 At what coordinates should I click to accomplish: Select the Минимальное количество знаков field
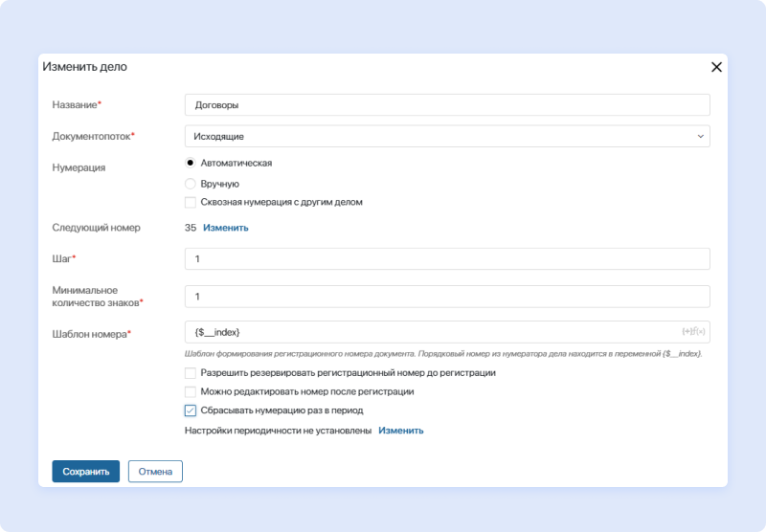pyautogui.click(x=446, y=297)
